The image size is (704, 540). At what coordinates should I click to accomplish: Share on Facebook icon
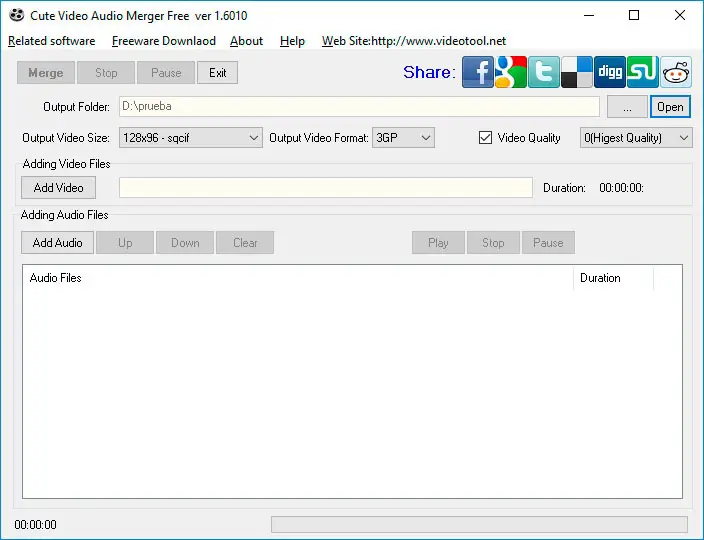pos(478,72)
